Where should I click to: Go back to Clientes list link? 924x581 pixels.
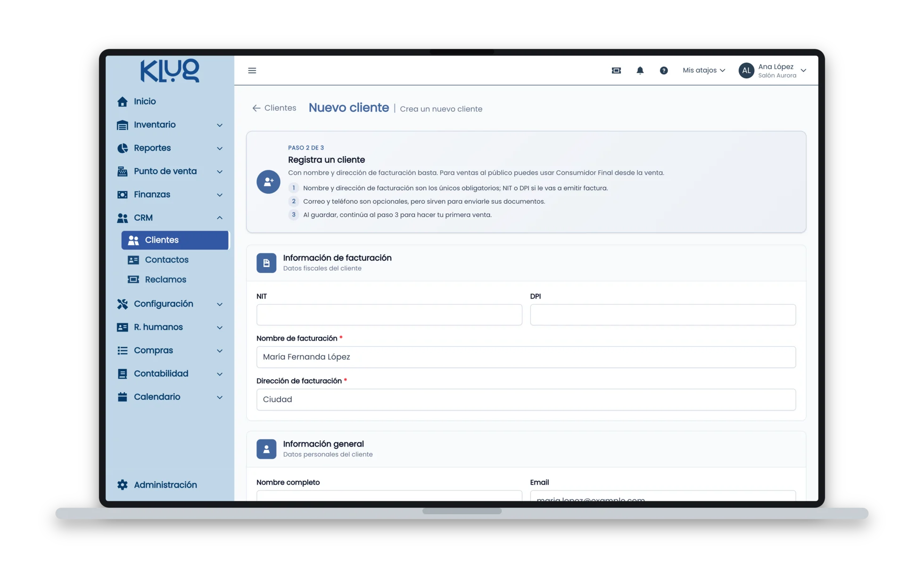click(x=274, y=108)
